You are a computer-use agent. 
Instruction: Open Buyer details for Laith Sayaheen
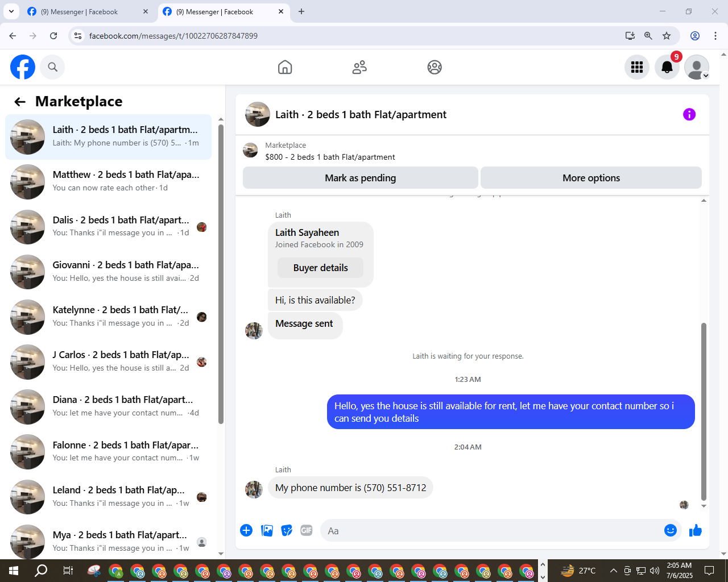click(320, 268)
